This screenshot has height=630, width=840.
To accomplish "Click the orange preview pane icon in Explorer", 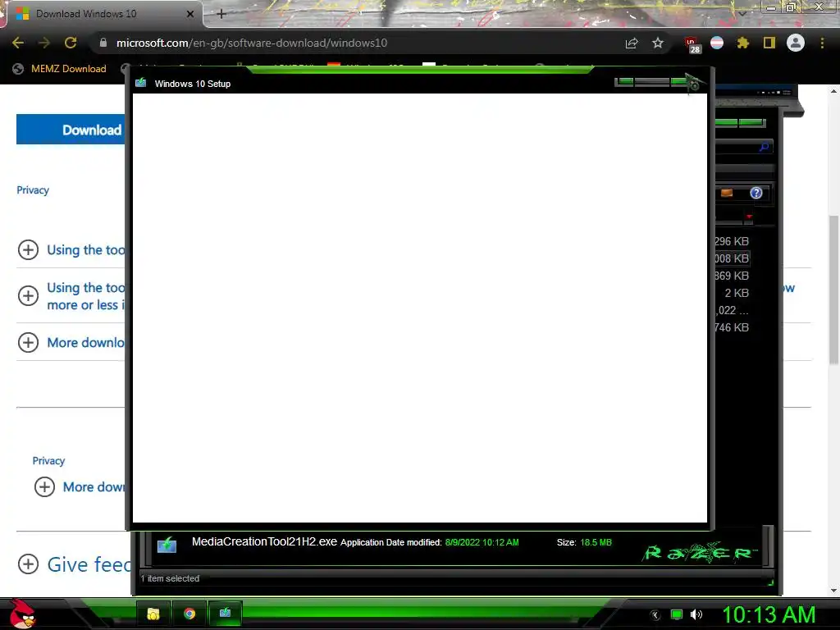I will click(727, 193).
